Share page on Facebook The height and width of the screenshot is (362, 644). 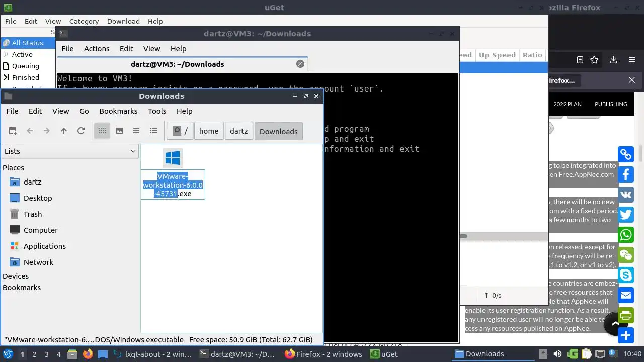tap(626, 174)
